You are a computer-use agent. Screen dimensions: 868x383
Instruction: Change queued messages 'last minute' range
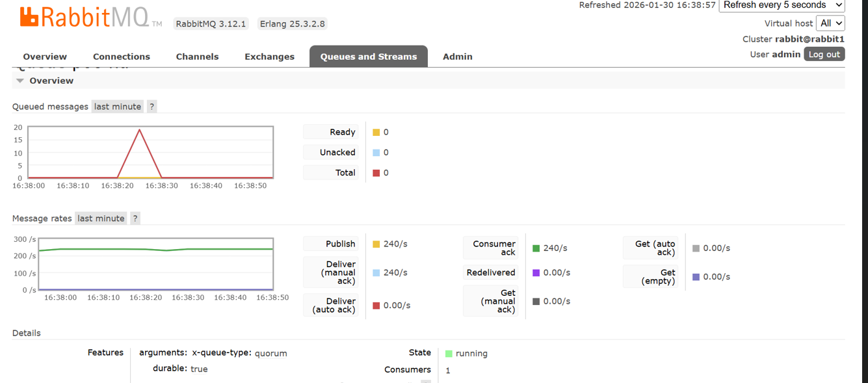coord(118,107)
